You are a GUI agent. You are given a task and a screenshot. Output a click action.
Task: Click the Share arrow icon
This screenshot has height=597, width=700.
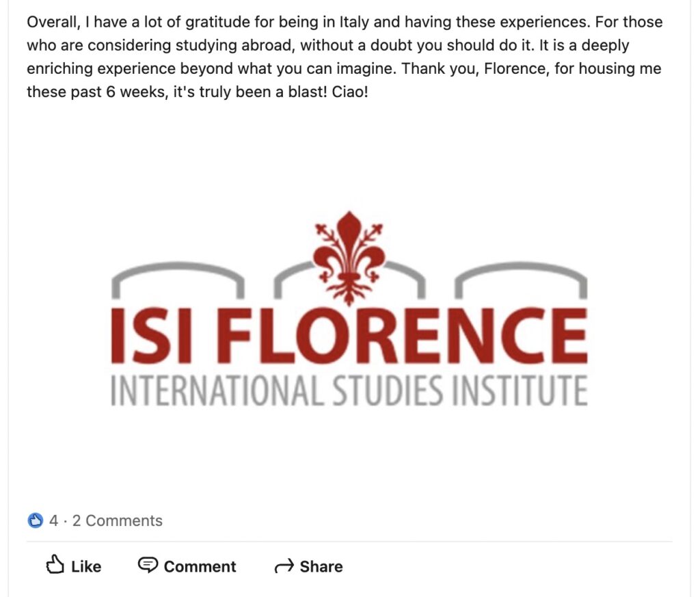(x=283, y=567)
